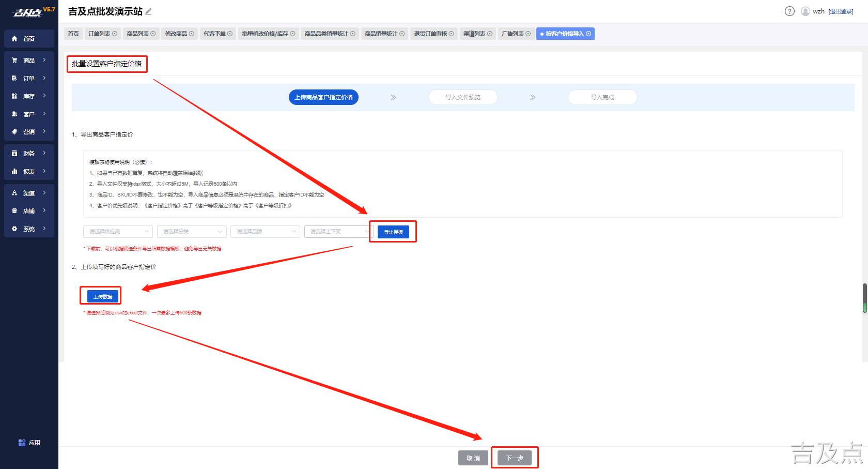Switch to the 首页 tab
The height and width of the screenshot is (469, 868).
tap(73, 34)
